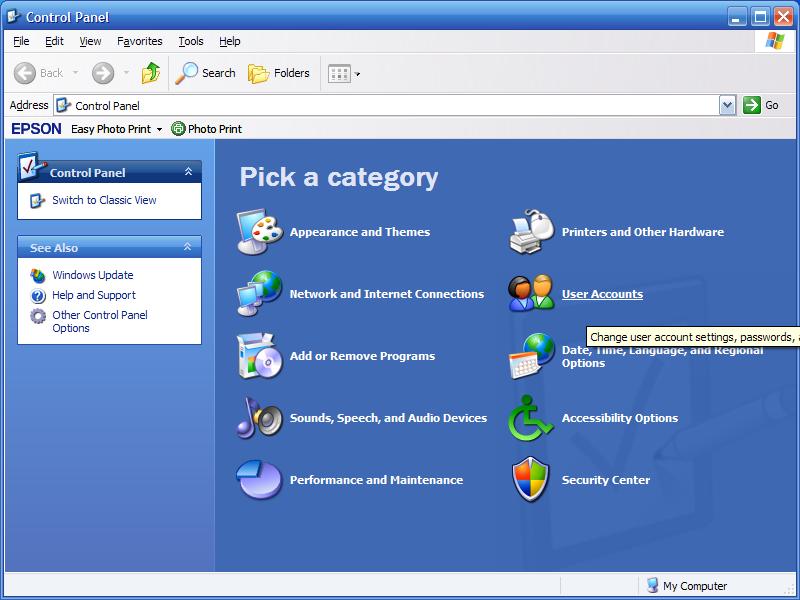Click Add or Remove Programs text
This screenshot has width=800, height=600.
pos(362,356)
